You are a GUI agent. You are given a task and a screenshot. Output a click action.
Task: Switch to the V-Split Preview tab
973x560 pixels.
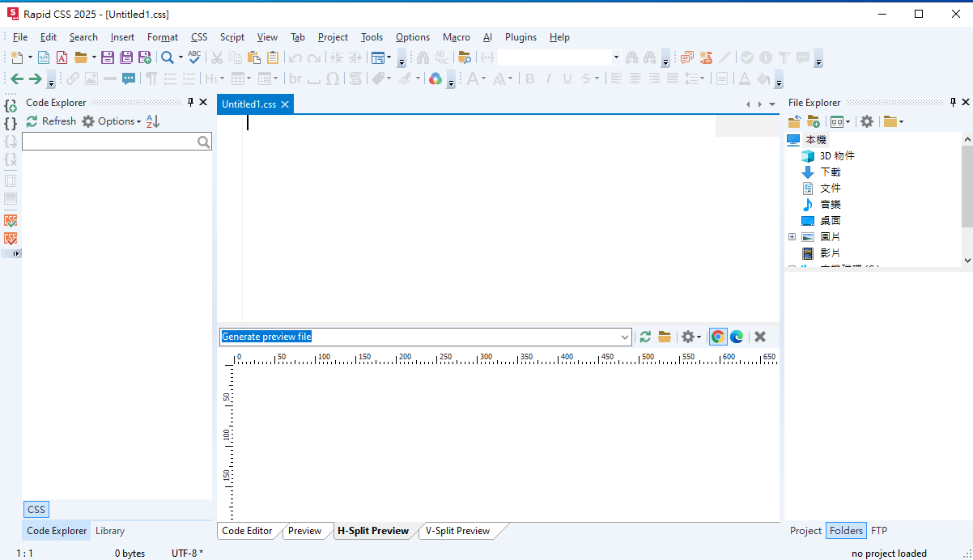(457, 531)
